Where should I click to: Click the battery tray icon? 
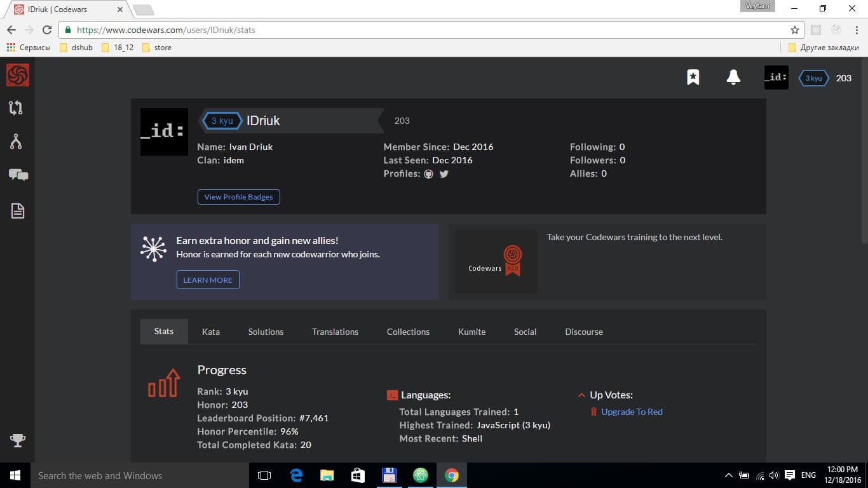(x=743, y=475)
